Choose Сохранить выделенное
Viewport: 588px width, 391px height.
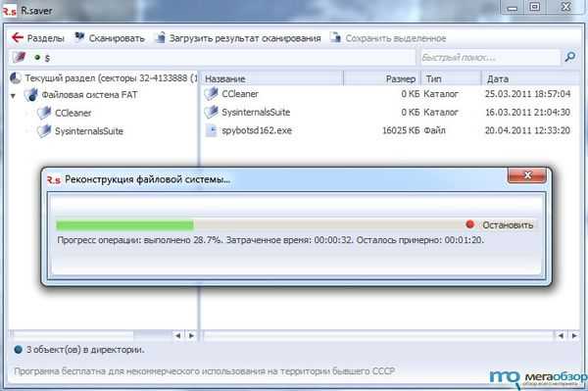point(396,38)
